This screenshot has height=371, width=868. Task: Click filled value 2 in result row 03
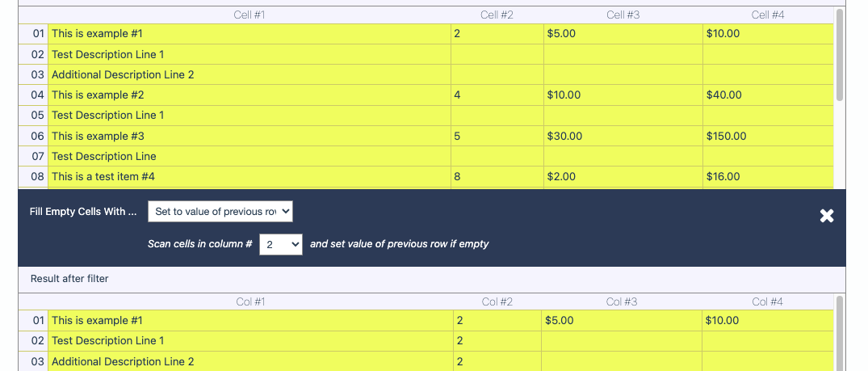497,361
